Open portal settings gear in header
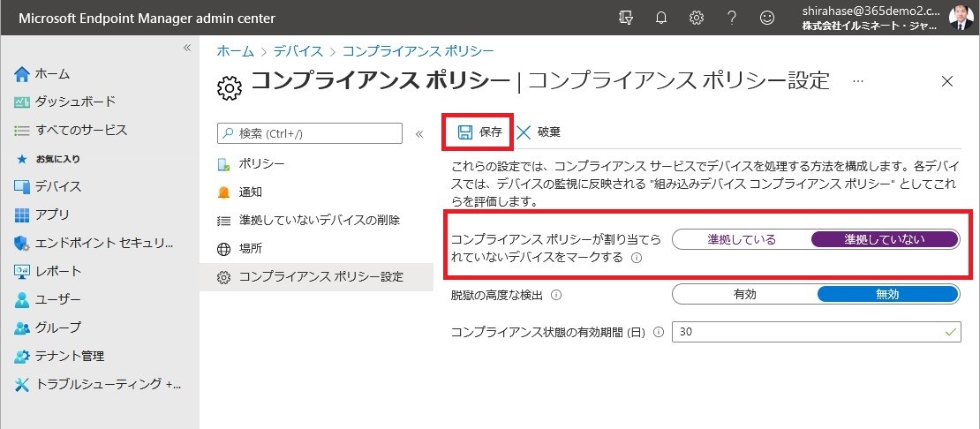The width and height of the screenshot is (980, 429). (697, 19)
